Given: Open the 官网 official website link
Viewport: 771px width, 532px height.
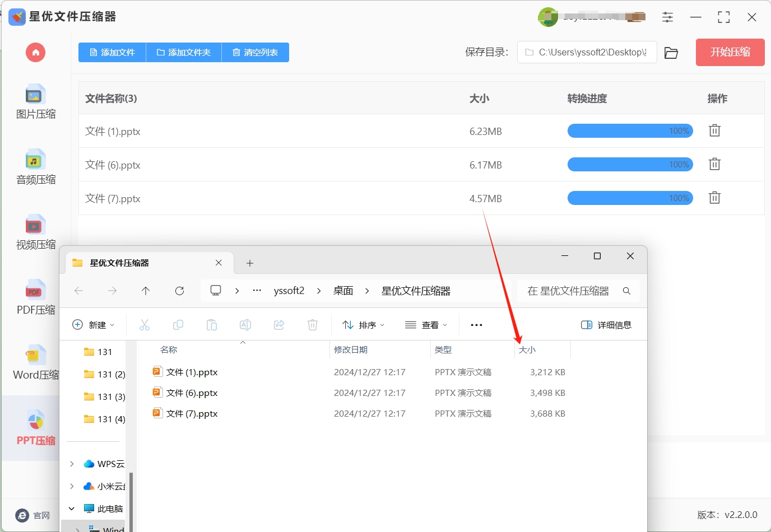Looking at the screenshot, I should pyautogui.click(x=33, y=515).
